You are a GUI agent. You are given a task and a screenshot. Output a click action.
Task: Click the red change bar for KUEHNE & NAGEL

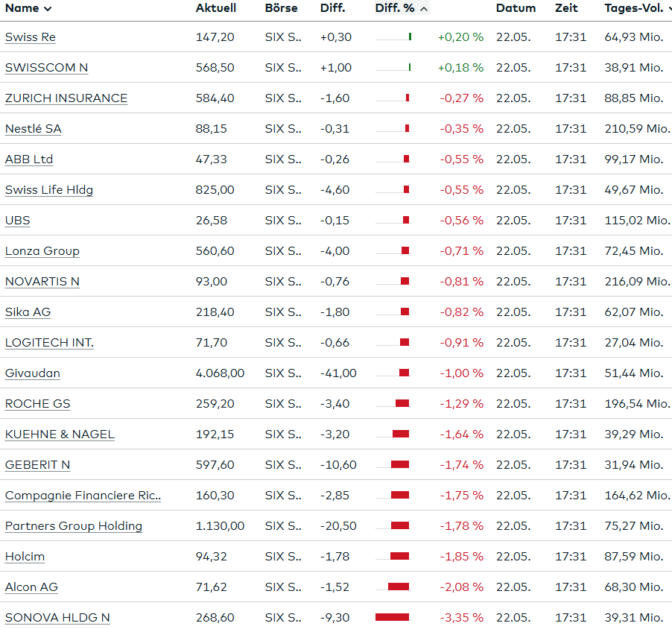(401, 434)
